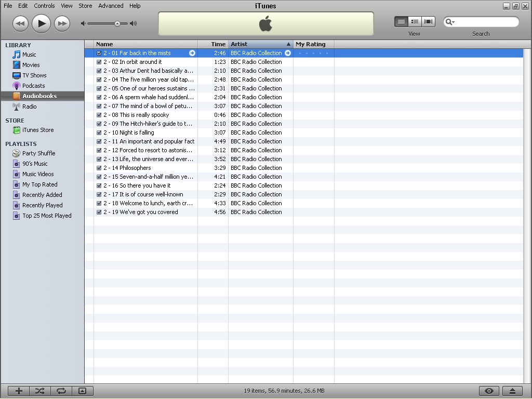Viewport: 532px width, 399px height.
Task: Select track 2 - 12 Forced to resort to astonis…
Action: (x=303, y=150)
